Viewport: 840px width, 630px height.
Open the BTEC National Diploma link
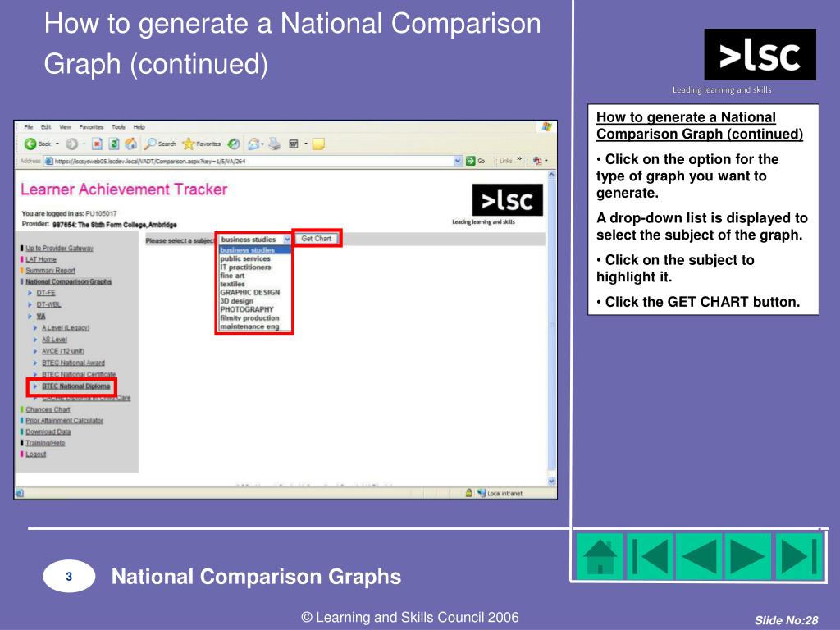pyautogui.click(x=76, y=386)
